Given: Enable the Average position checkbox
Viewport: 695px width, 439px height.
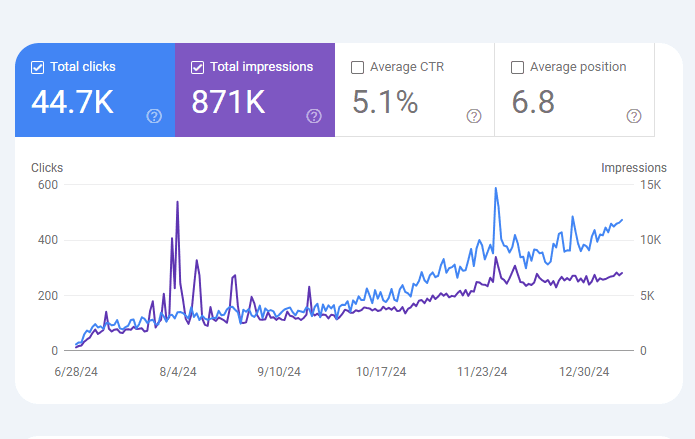Looking at the screenshot, I should 518,68.
